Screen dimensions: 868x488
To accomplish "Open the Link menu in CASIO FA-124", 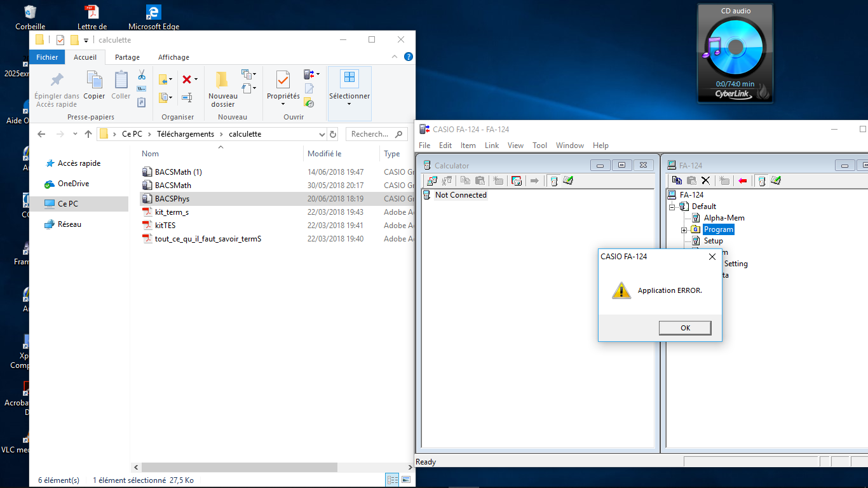I will [x=492, y=146].
